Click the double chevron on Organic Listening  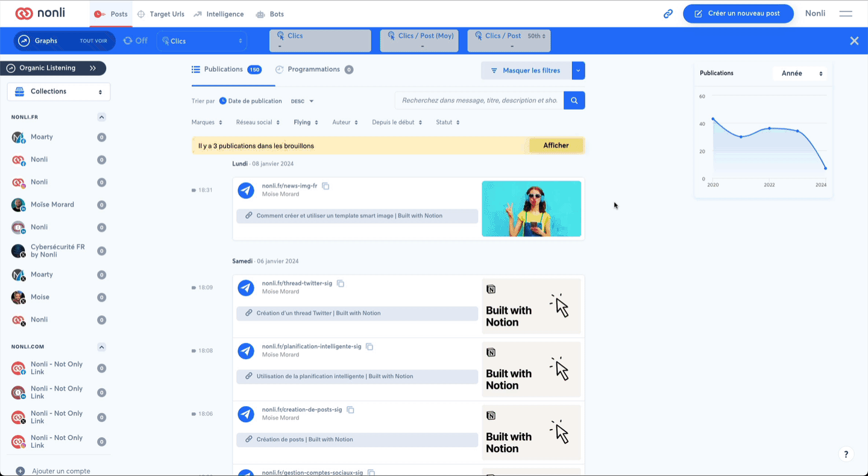(x=93, y=68)
